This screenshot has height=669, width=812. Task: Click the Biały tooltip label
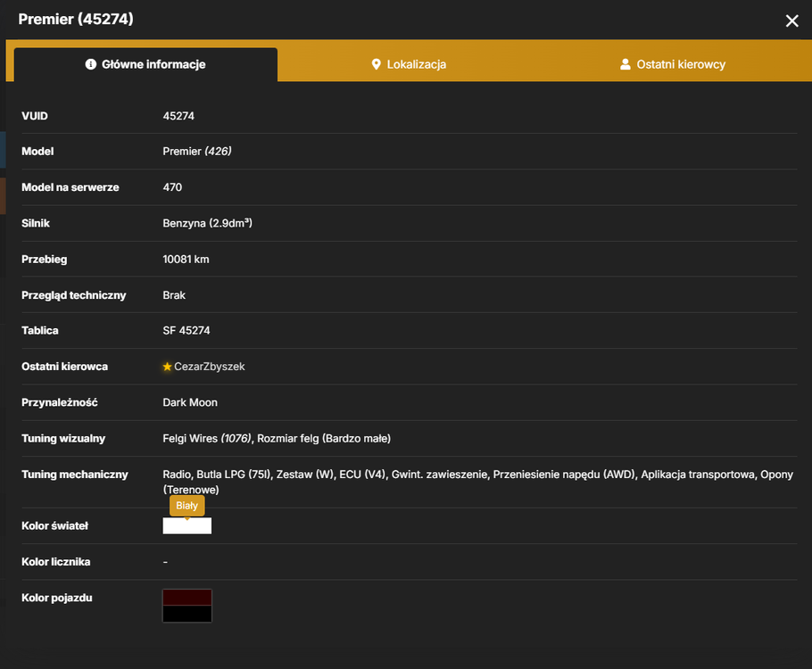[187, 506]
